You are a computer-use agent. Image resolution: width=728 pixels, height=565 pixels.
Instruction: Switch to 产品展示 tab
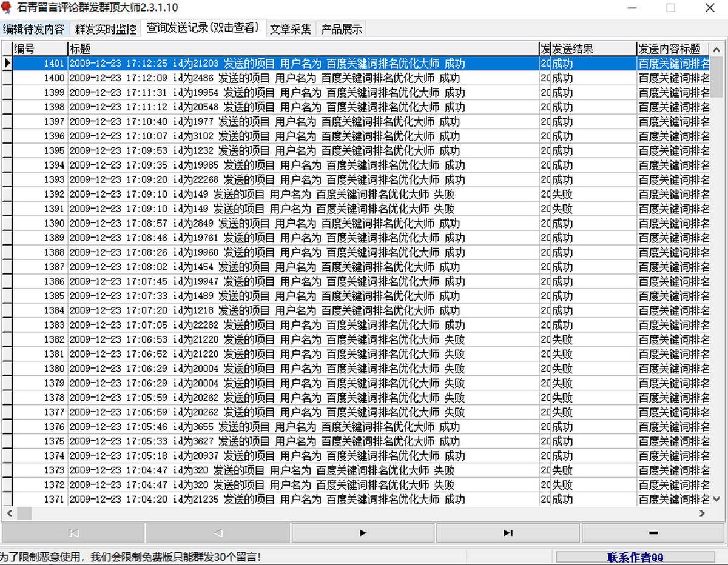(x=341, y=28)
